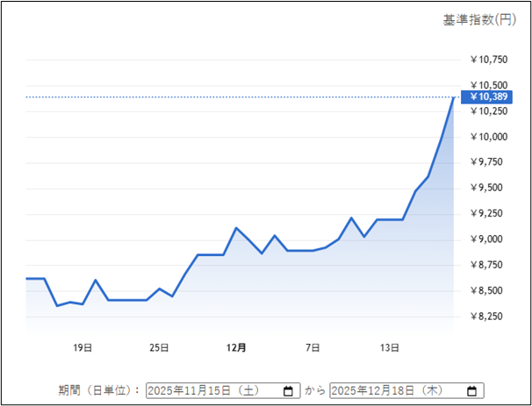Select the 25日 label on the date axis

tap(160, 348)
